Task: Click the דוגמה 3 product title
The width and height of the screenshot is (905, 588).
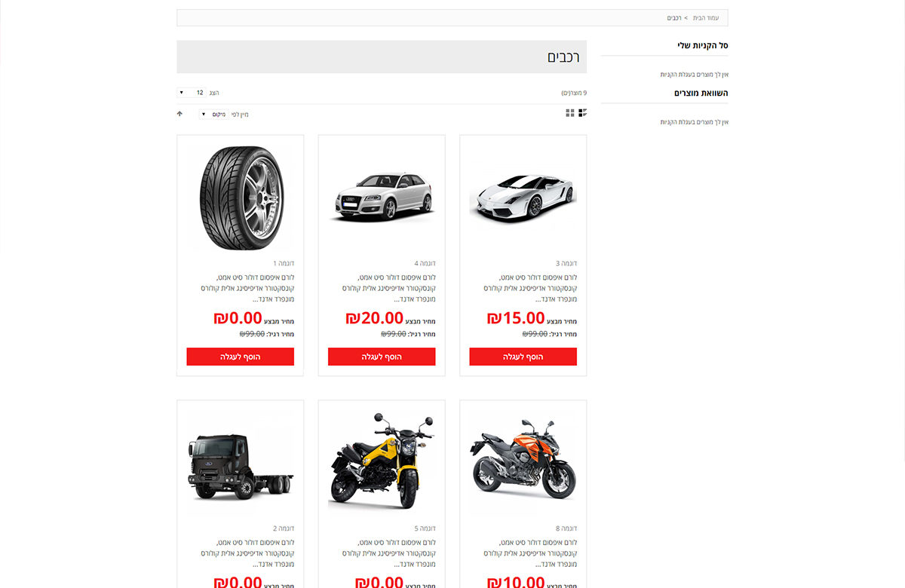Action: click(x=566, y=264)
